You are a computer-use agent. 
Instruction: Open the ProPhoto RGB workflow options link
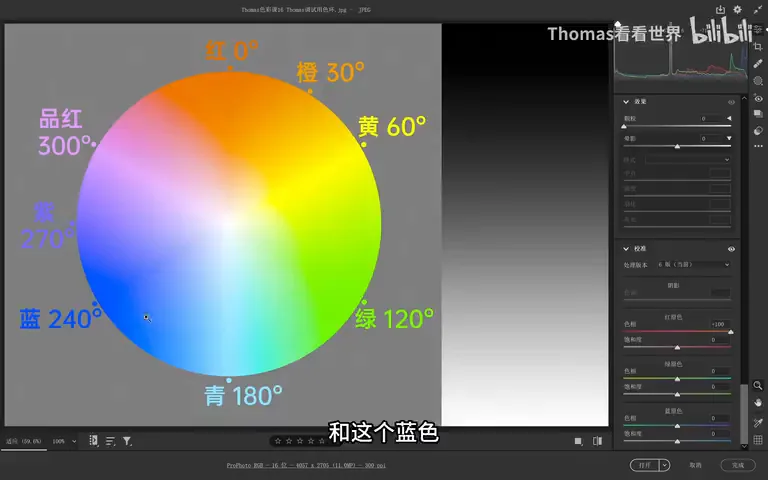coord(306,465)
